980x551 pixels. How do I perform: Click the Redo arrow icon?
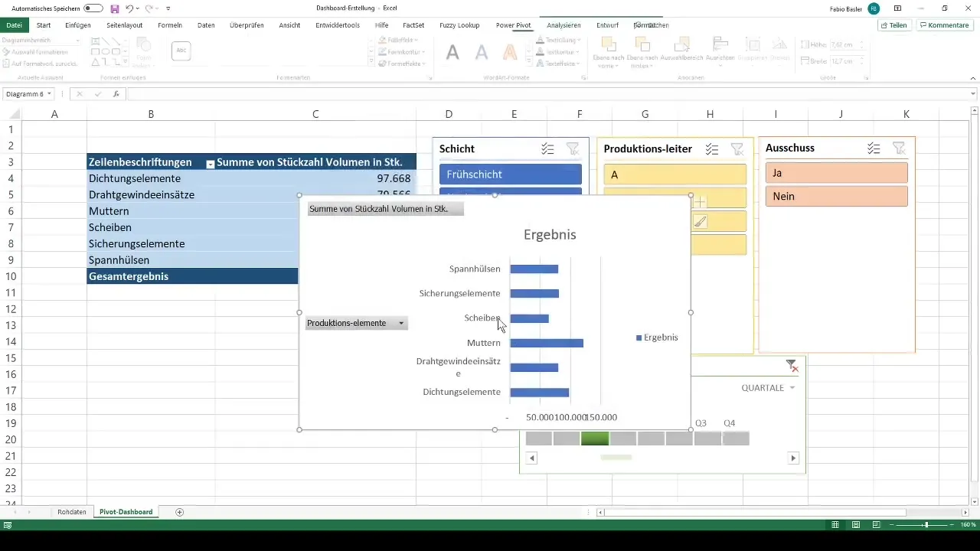[x=149, y=8]
